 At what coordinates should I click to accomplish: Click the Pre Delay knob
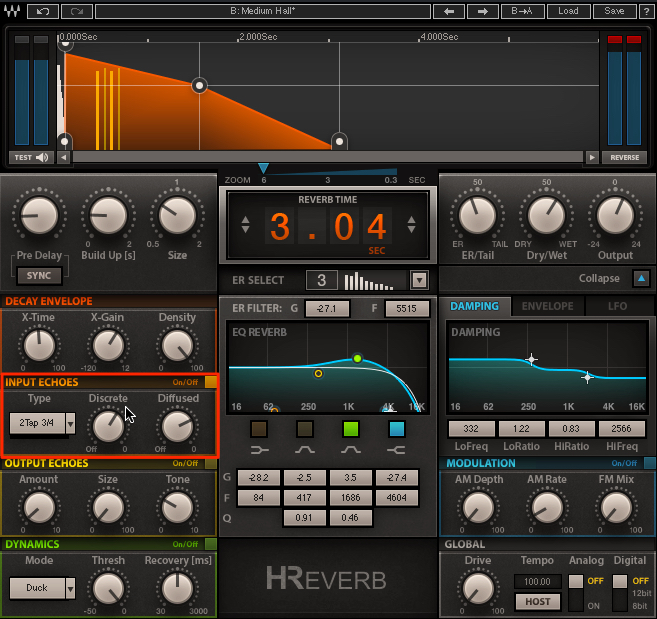pos(39,215)
